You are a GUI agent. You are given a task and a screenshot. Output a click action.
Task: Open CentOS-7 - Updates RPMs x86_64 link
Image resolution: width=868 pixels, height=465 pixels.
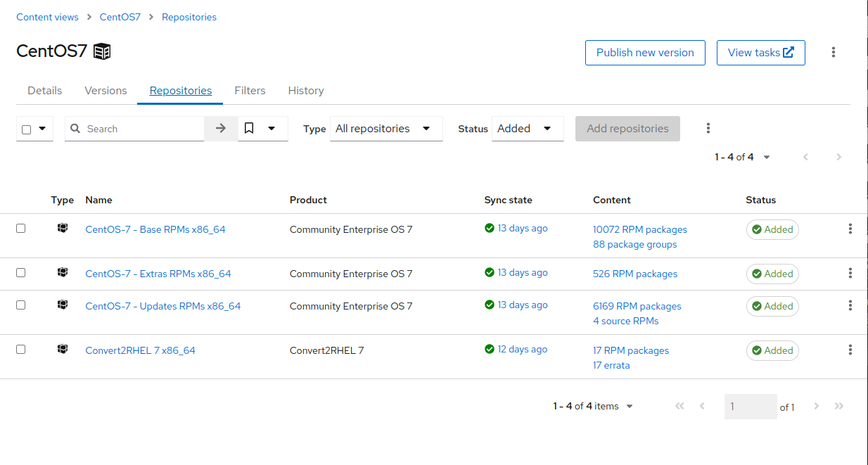[163, 306]
